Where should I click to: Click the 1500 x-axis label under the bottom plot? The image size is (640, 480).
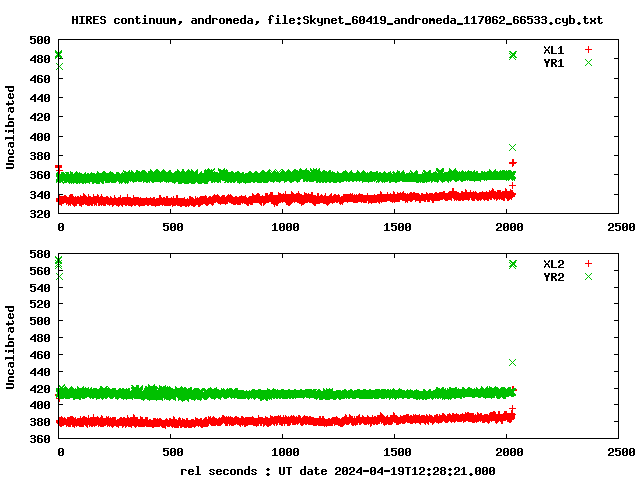pyautogui.click(x=397, y=452)
